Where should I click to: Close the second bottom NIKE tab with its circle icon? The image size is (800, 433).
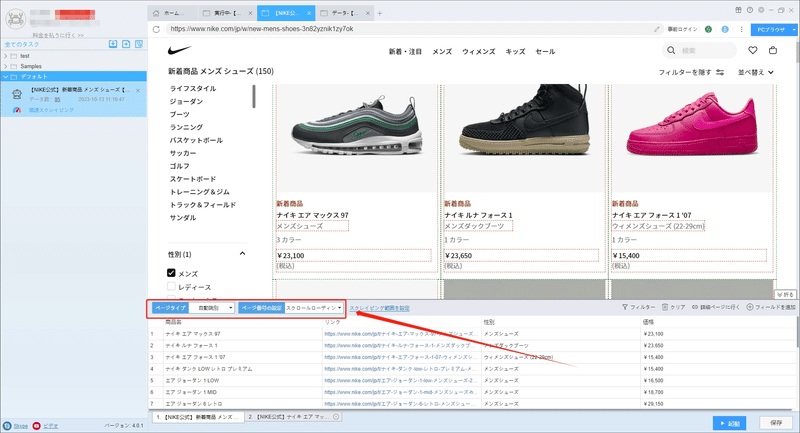[336, 417]
